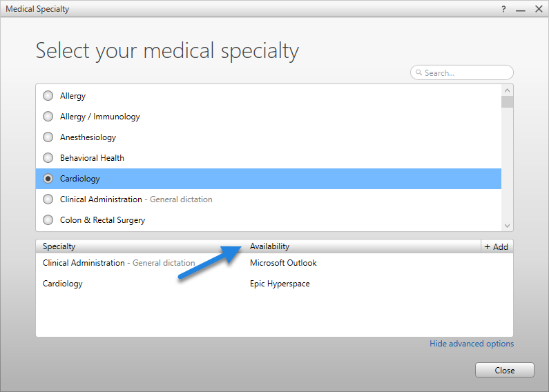Image resolution: width=549 pixels, height=392 pixels.
Task: Choose the Anesthesiology radio option
Action: coord(48,137)
